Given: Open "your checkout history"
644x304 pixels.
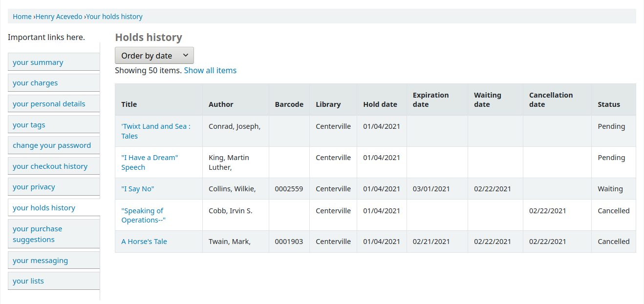Looking at the screenshot, I should coord(50,166).
